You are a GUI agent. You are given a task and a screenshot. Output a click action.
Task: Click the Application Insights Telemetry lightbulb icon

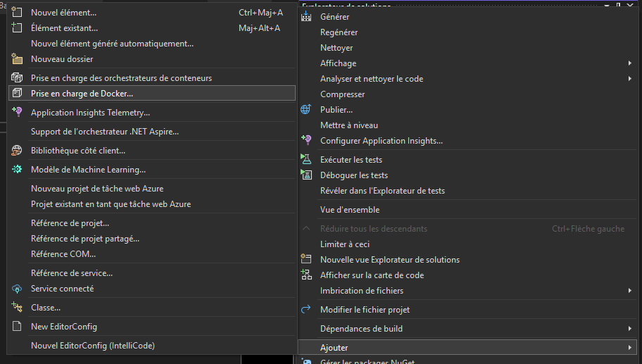[x=17, y=112]
